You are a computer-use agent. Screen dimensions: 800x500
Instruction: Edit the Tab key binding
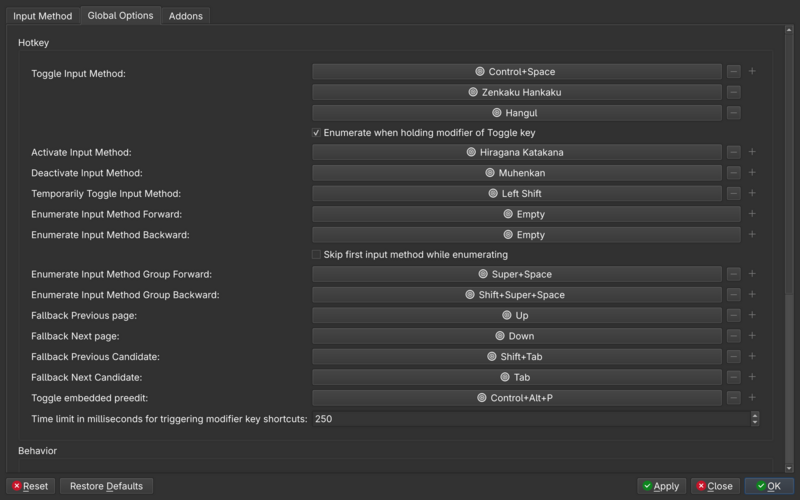click(x=517, y=377)
